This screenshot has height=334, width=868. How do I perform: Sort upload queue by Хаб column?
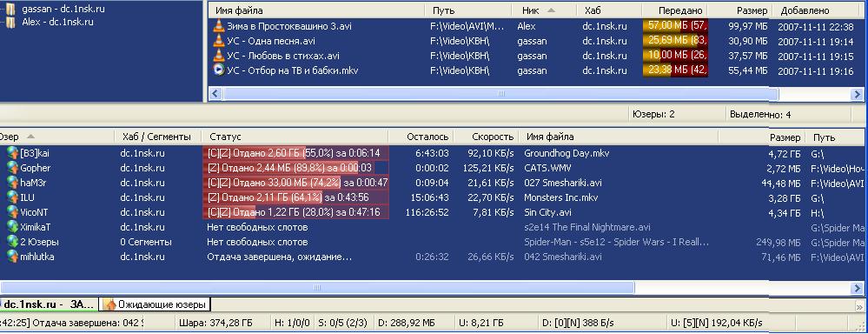609,10
